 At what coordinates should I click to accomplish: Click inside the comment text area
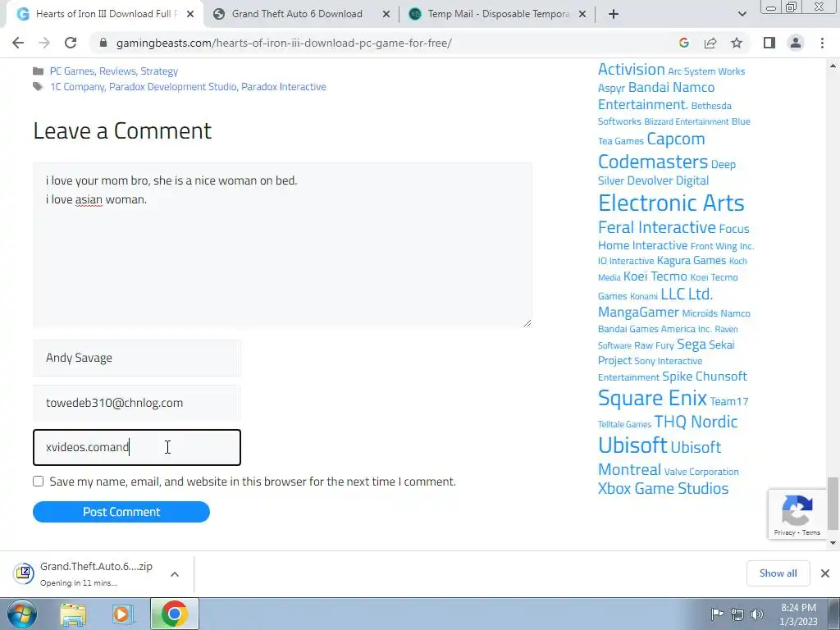point(282,244)
